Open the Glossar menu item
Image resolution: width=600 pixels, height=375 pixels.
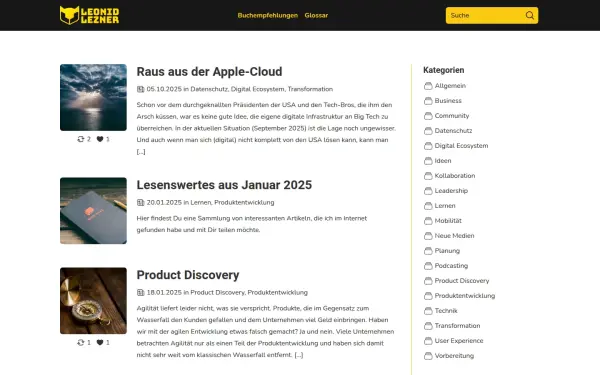coord(316,15)
